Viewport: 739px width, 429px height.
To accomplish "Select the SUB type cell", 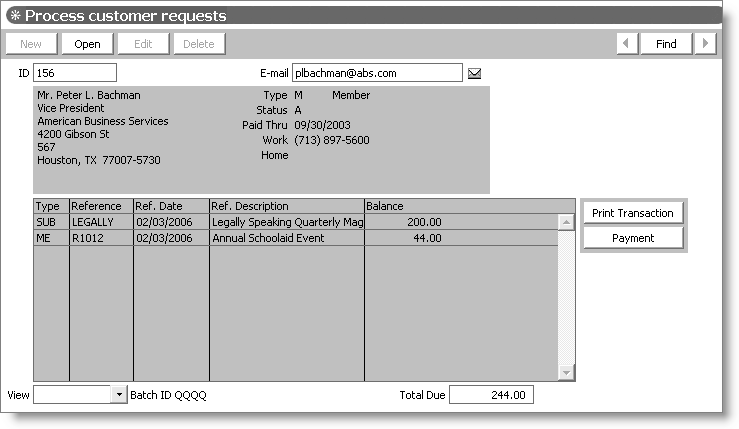I will click(x=51, y=222).
